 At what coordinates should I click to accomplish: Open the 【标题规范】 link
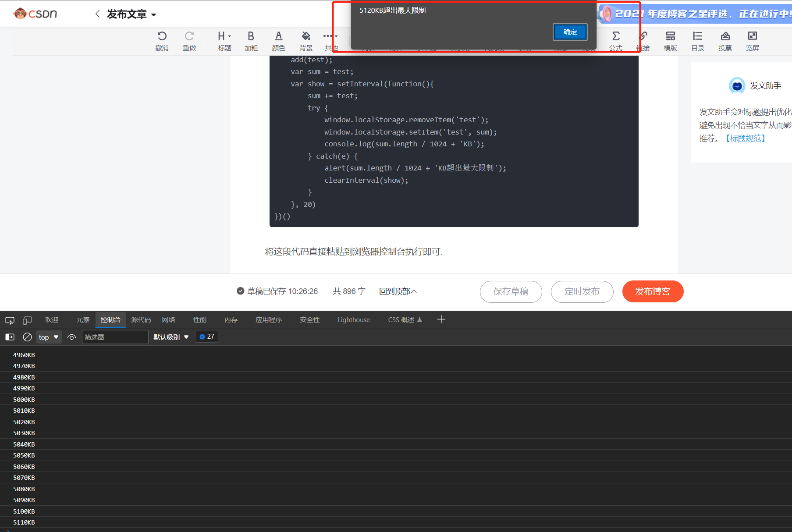(746, 138)
